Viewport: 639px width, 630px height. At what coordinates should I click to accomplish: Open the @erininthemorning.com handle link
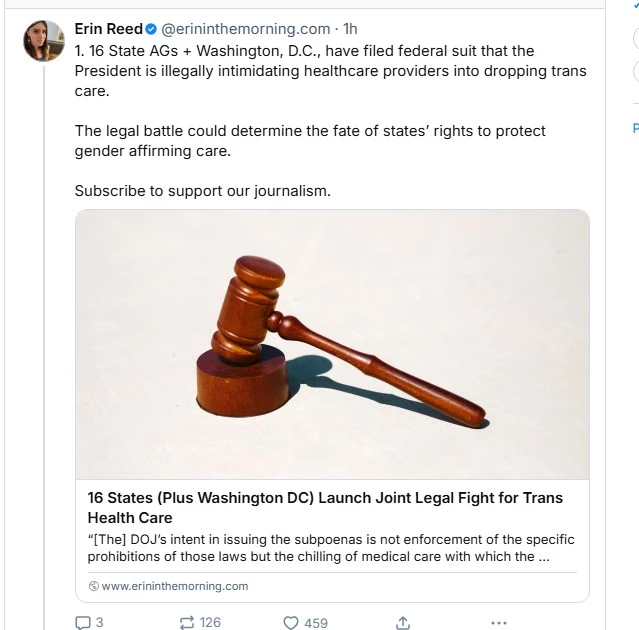[x=245, y=29]
